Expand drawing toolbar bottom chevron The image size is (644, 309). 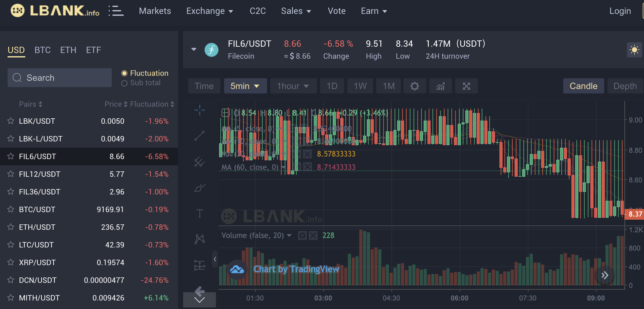click(200, 300)
